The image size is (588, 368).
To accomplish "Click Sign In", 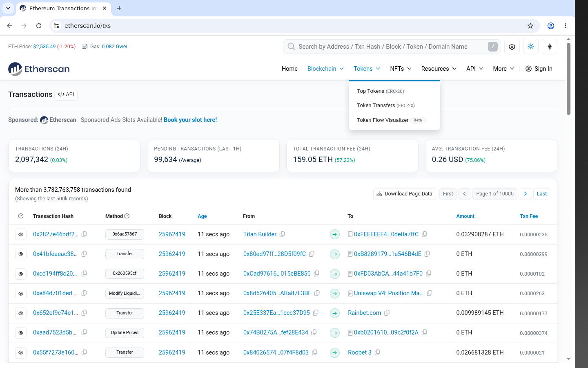I will (x=539, y=69).
